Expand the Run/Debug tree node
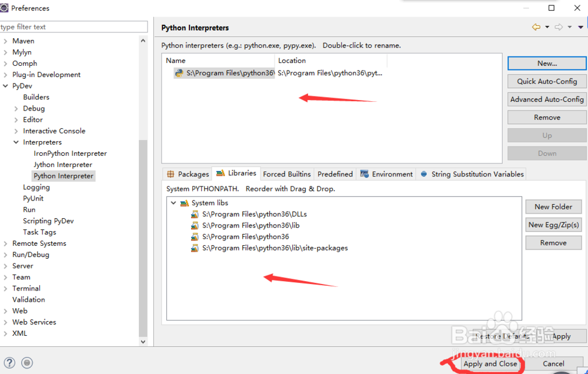The width and height of the screenshot is (588, 374). point(5,255)
